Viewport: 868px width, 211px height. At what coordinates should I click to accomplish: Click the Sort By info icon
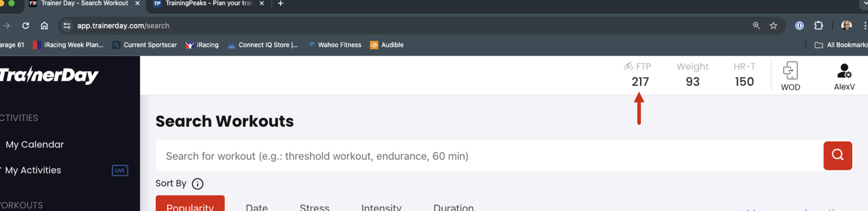(x=198, y=184)
